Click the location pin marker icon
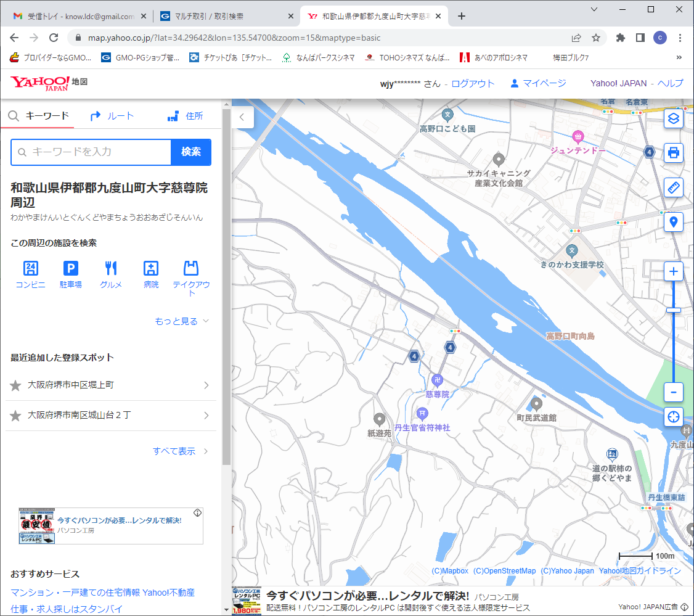The height and width of the screenshot is (616, 694). tap(674, 222)
